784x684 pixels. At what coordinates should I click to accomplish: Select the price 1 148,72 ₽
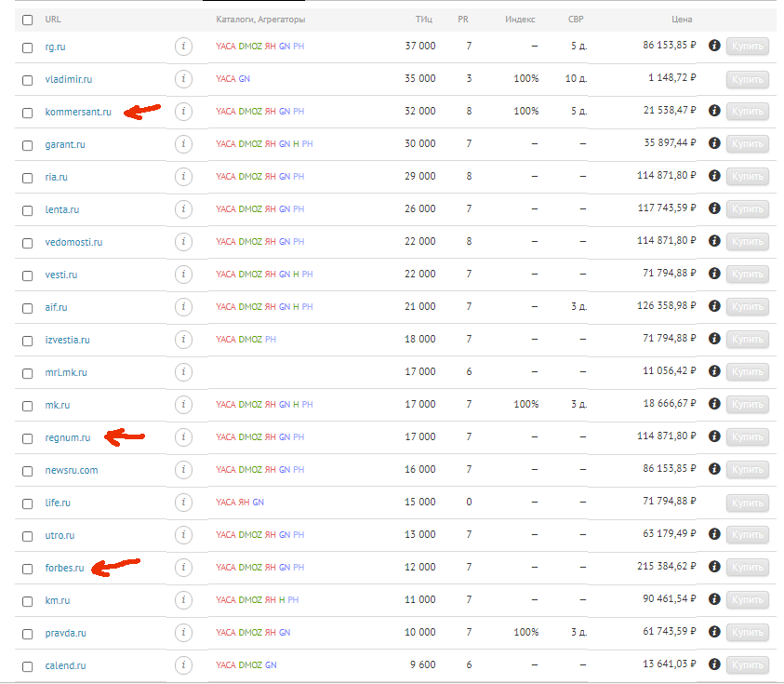pos(672,78)
